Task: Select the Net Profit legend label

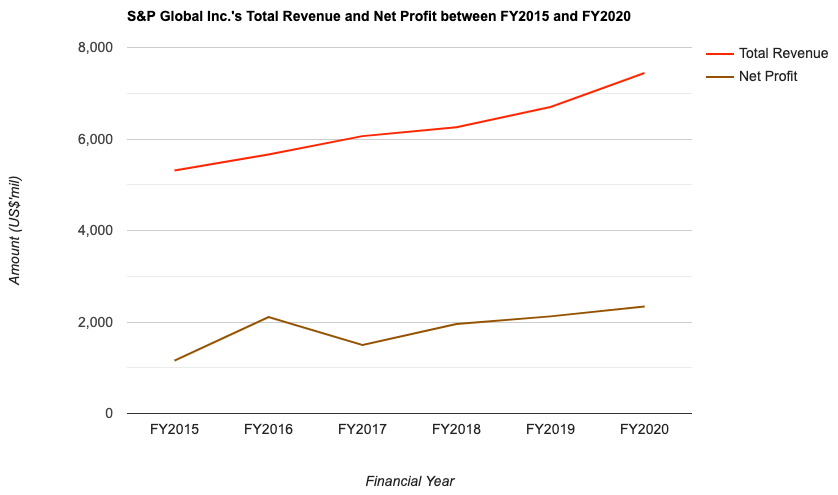Action: pyautogui.click(x=768, y=76)
